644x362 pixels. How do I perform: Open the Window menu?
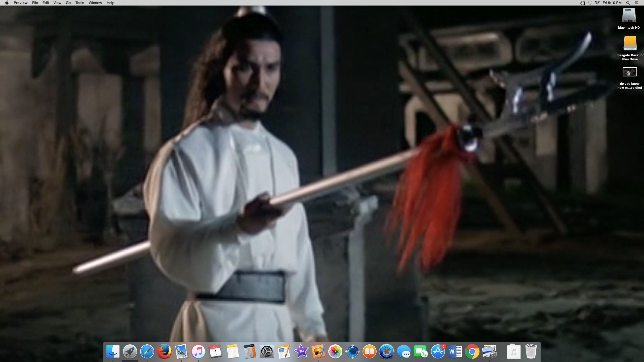[x=95, y=3]
